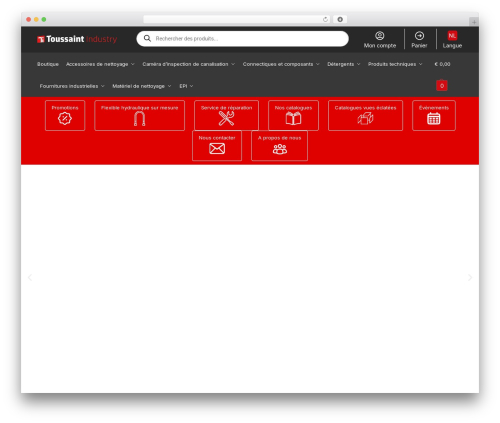Click Service de réparation label
This screenshot has height=423, width=500.
(226, 108)
